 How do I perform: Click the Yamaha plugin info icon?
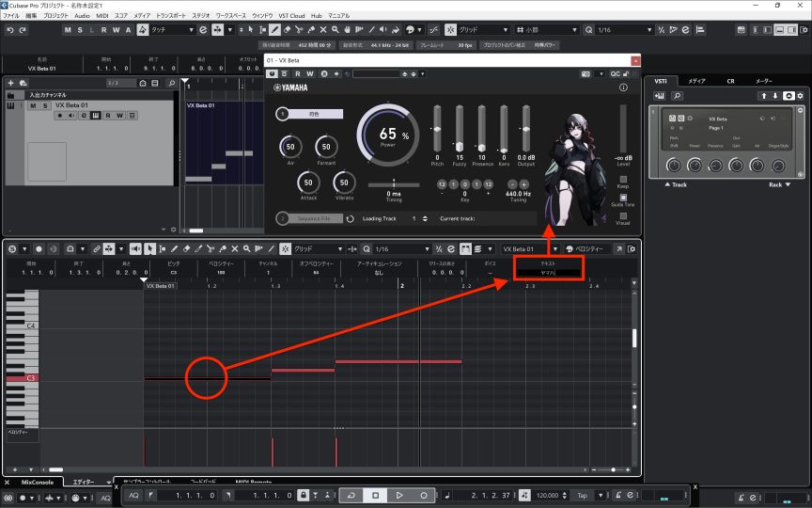623,87
